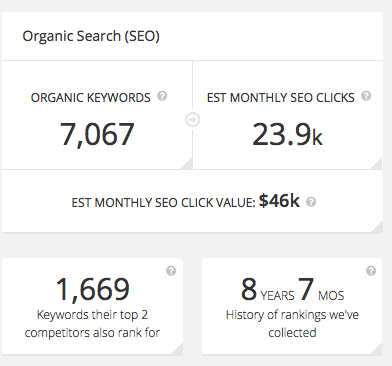Click the circular arrow between keyword panels

[193, 120]
